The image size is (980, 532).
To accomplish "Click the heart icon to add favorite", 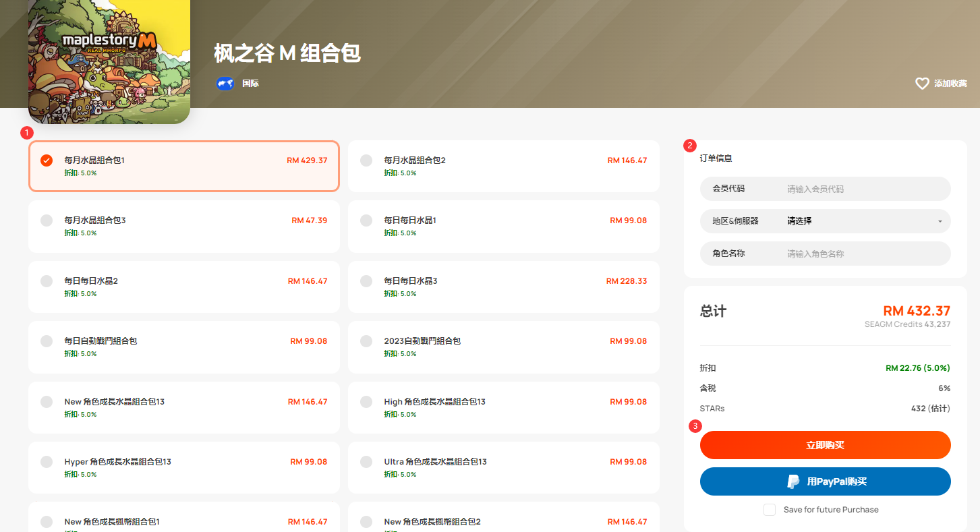I will (922, 84).
